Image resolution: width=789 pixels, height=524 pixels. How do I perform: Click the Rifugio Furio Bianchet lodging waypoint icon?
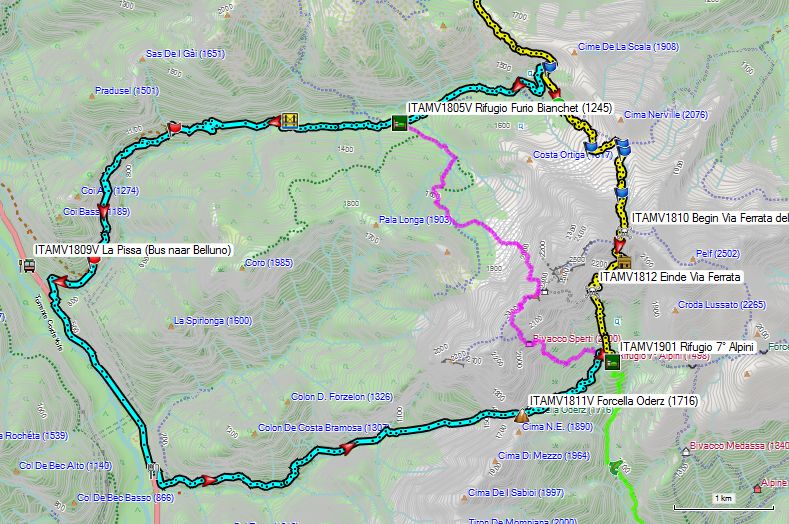[399, 123]
